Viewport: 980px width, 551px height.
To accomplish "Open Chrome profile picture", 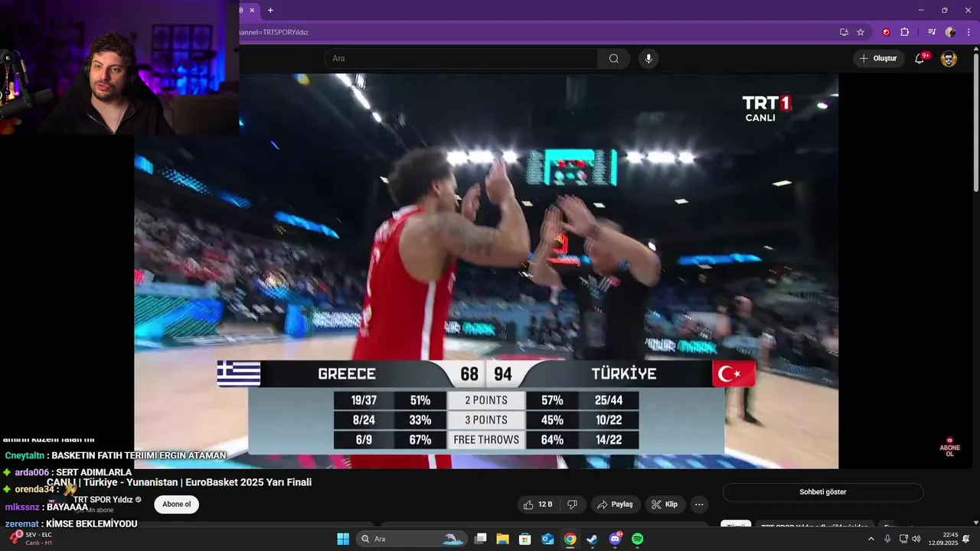I will tap(950, 32).
